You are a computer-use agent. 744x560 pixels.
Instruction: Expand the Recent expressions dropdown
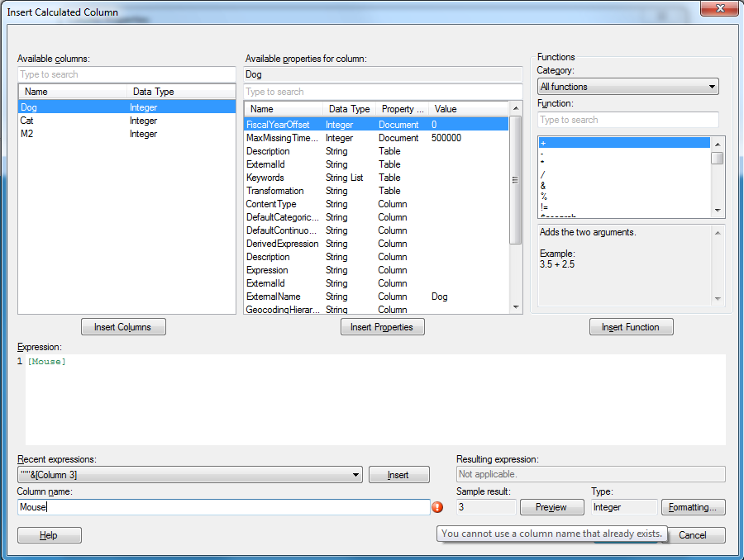pyautogui.click(x=356, y=475)
